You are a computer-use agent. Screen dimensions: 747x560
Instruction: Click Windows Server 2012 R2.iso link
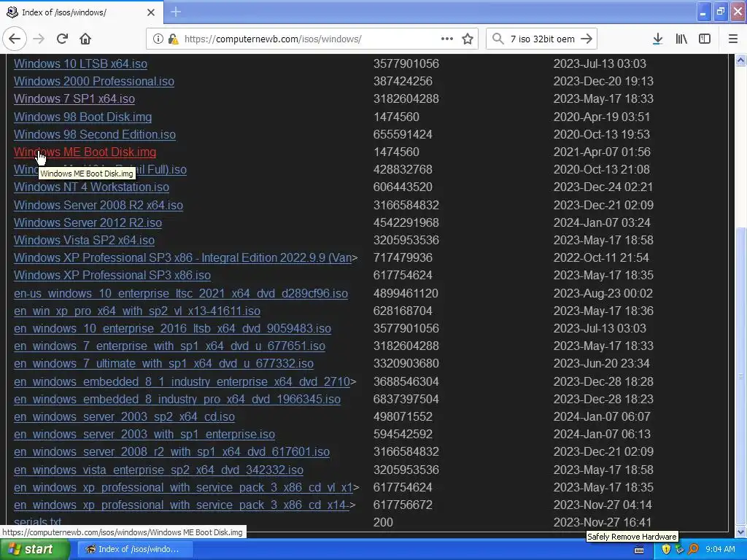[x=88, y=223]
